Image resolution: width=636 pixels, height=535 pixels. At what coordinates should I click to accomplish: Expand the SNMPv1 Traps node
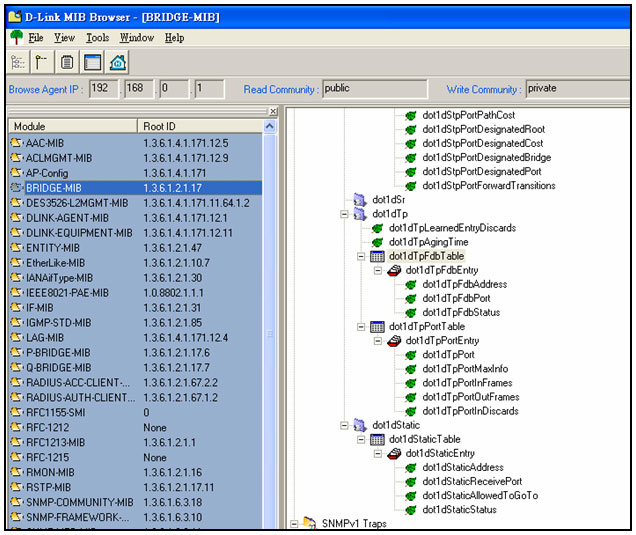(294, 523)
